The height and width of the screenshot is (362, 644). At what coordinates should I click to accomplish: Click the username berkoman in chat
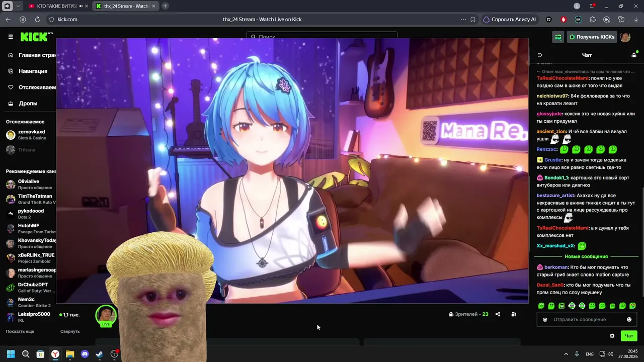click(556, 267)
